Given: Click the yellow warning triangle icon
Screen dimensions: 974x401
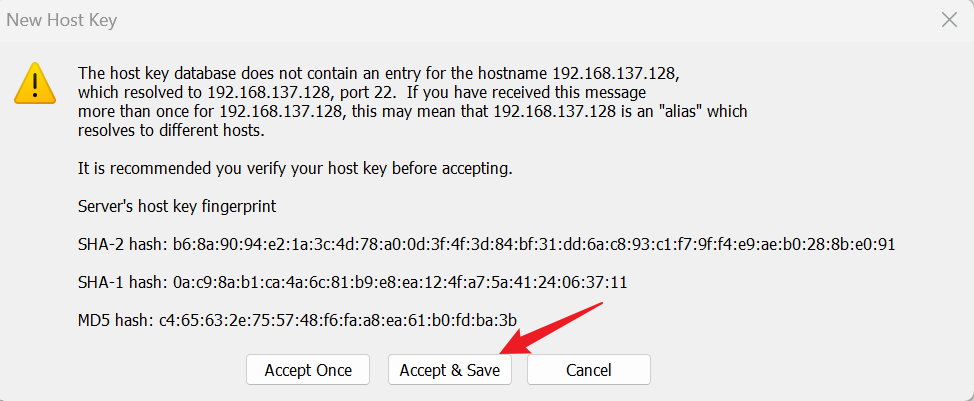Looking at the screenshot, I should point(33,82).
